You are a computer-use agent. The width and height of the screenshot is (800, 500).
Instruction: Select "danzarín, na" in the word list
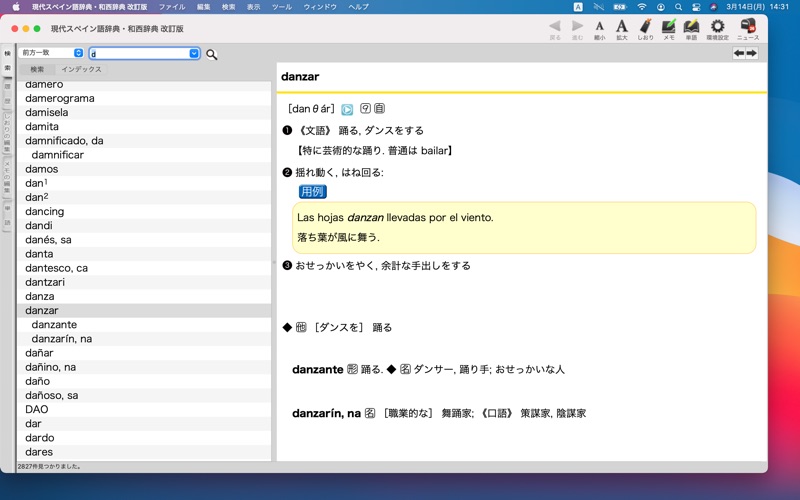click(61, 339)
